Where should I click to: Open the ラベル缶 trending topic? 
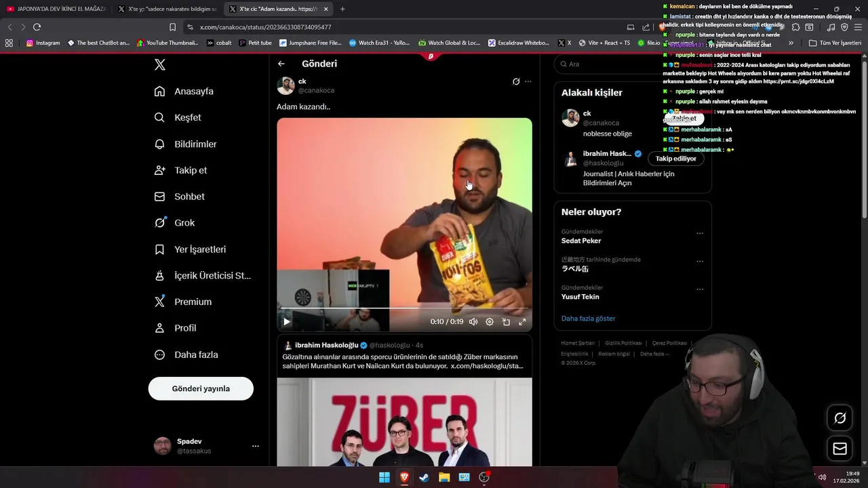coord(575,269)
